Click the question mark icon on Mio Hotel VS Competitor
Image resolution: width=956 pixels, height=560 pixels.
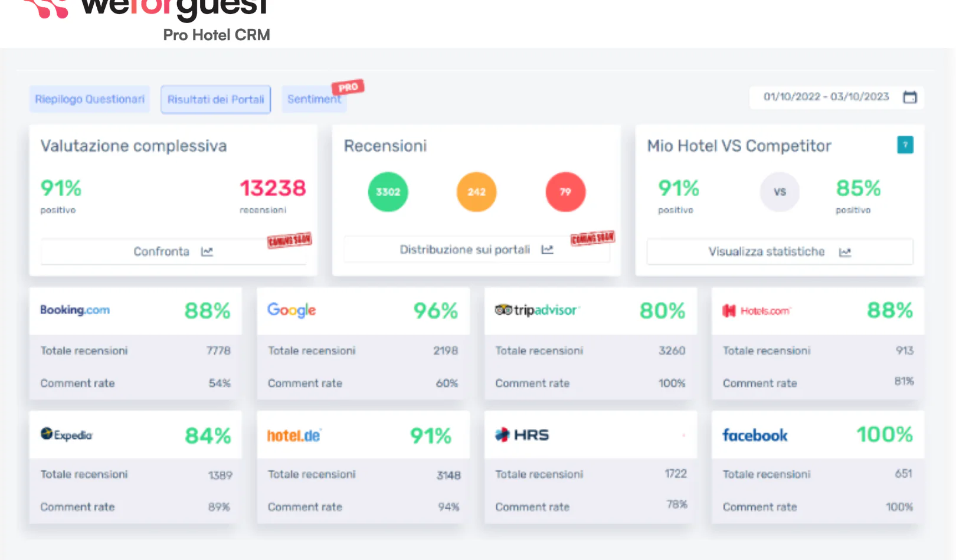(x=905, y=145)
